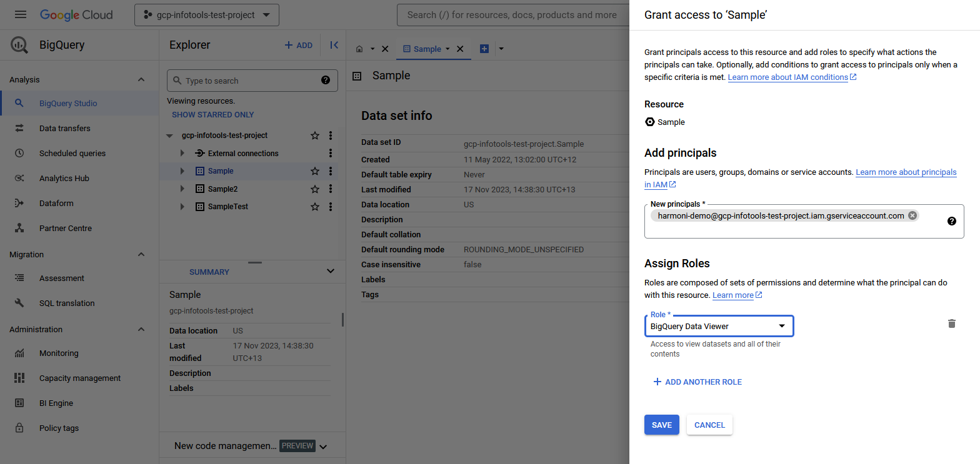
Task: Expand the SampleTest dataset node
Action: pyautogui.click(x=182, y=207)
